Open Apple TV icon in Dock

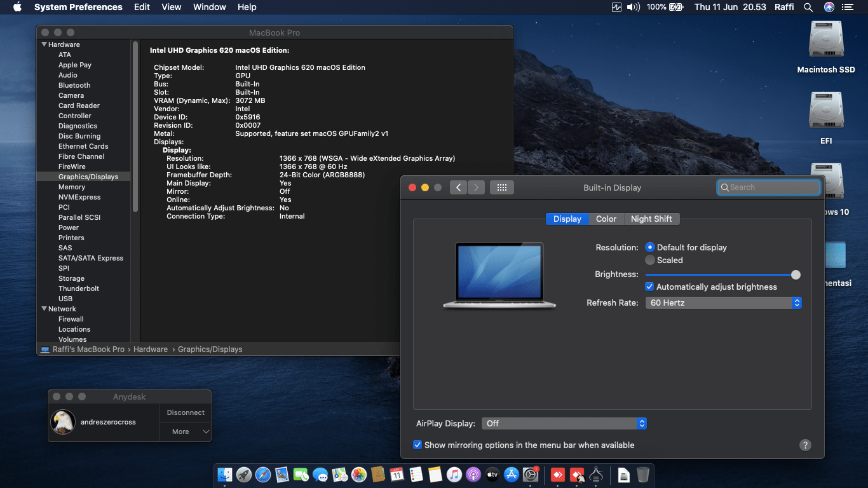(492, 474)
